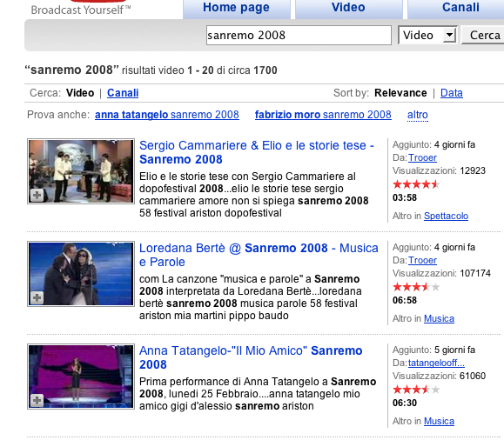Select the bold Video filter label after Cerca

(x=80, y=93)
